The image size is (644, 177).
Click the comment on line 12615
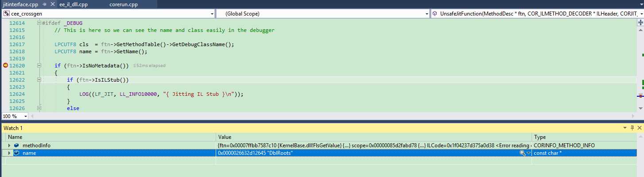[164, 30]
